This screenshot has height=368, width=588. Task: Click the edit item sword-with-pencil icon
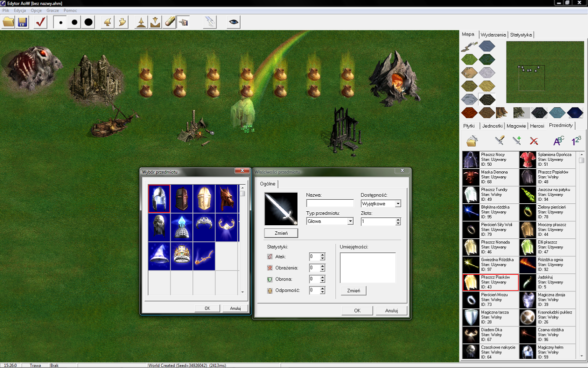click(499, 141)
